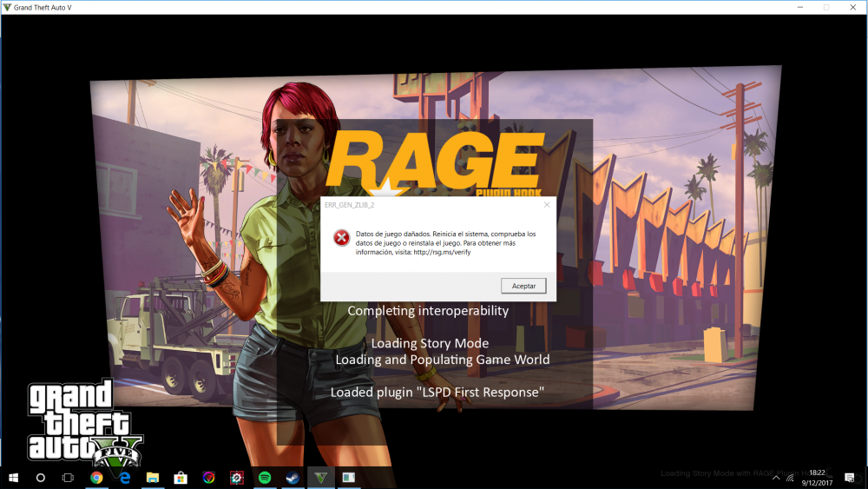Viewport: 868px width, 489px height.
Task: Expand hidden system tray icons
Action: pos(775,478)
